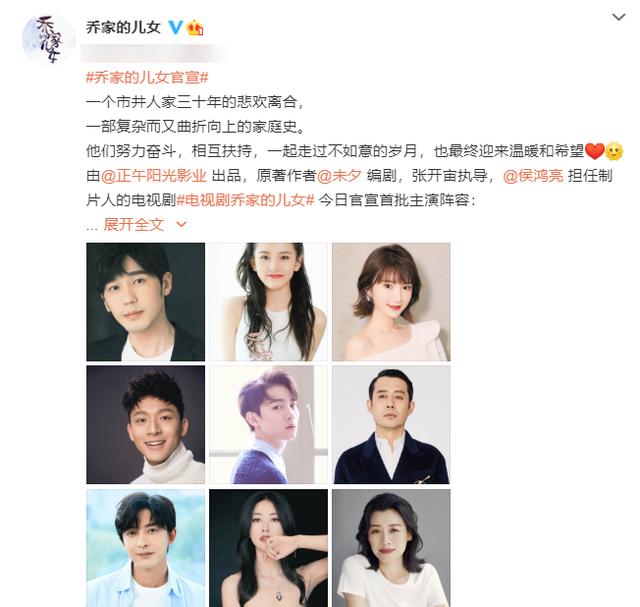
Task: Open the 乔家的儿女 account name link
Action: (123, 27)
